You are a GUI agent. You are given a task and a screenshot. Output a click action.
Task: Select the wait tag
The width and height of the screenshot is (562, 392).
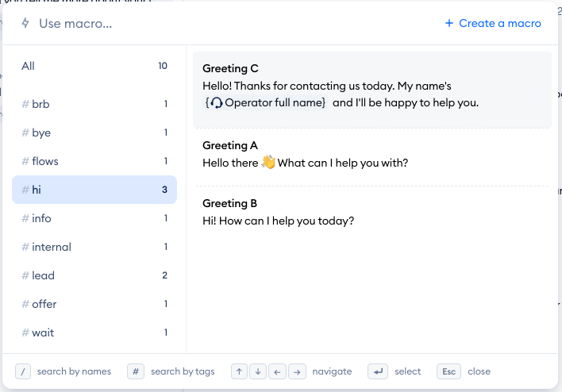coord(94,332)
